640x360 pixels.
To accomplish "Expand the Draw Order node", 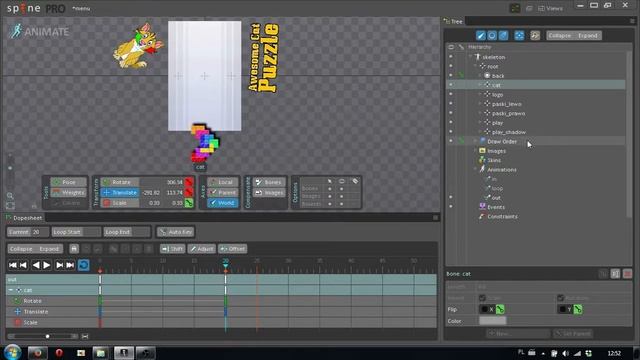I will (476, 141).
